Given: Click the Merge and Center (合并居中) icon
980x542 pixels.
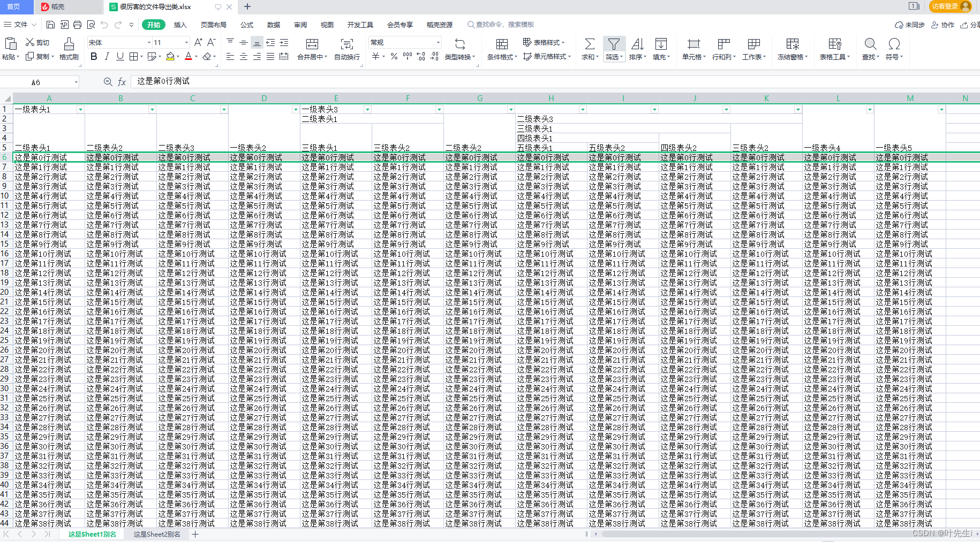Looking at the screenshot, I should (x=312, y=44).
